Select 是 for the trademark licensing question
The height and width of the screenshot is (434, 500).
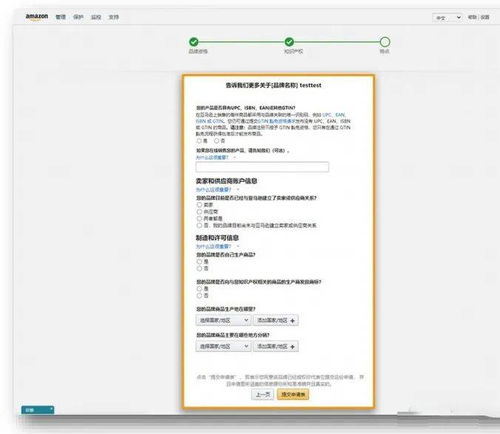[199, 289]
